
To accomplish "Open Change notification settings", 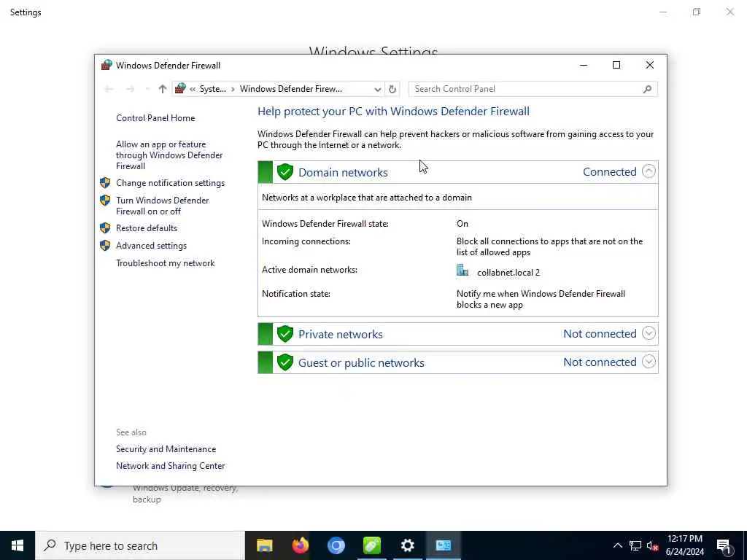I will point(170,183).
